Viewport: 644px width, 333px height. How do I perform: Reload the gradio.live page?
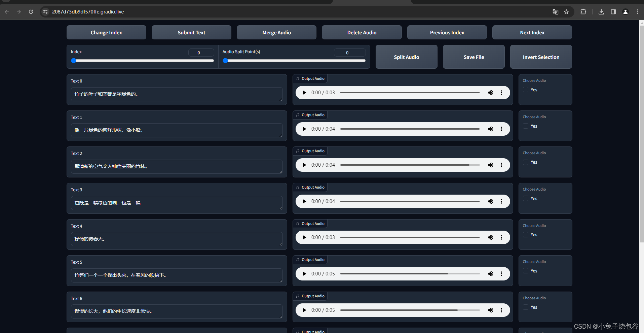[31, 12]
